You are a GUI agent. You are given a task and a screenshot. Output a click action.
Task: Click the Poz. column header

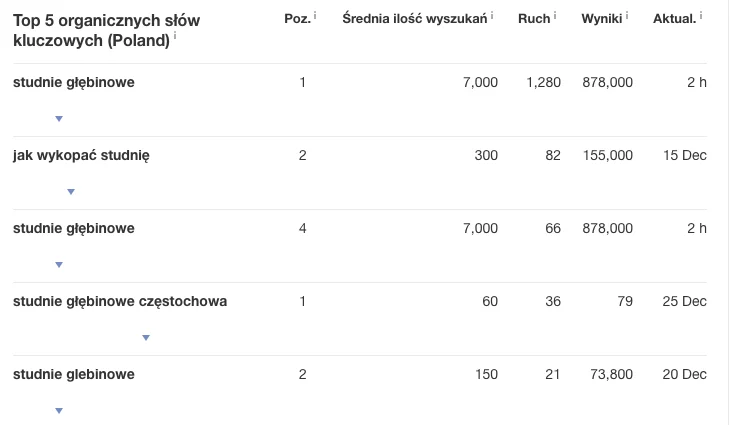click(297, 19)
